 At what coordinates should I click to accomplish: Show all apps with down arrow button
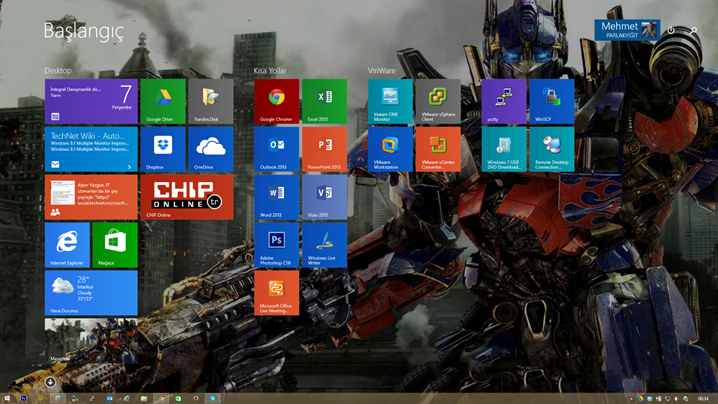click(x=50, y=382)
